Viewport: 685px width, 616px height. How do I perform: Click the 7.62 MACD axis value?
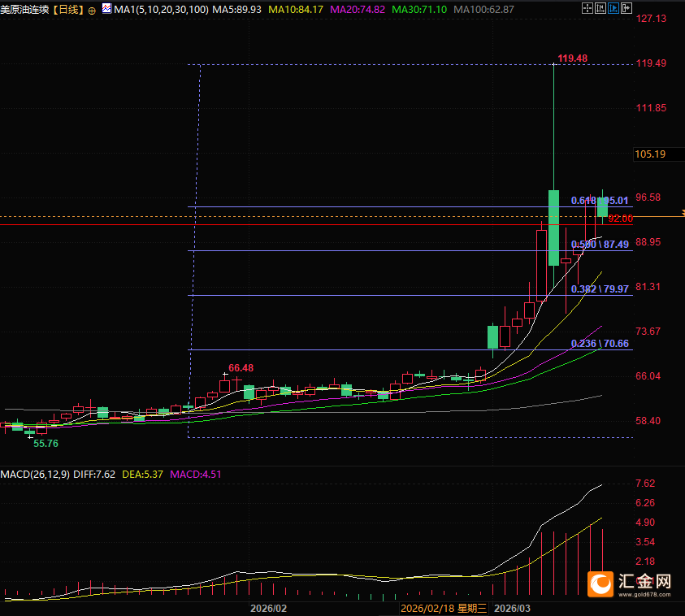(645, 484)
